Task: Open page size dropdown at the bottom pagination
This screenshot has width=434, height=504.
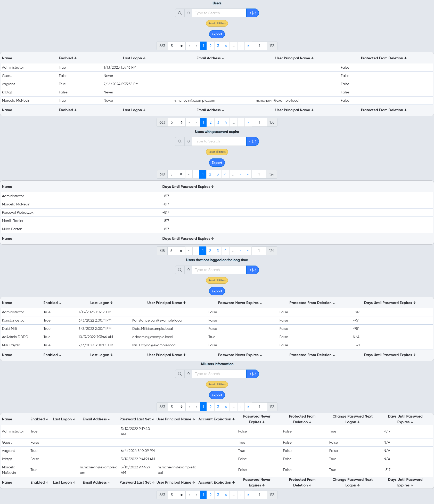Action: coord(177,495)
